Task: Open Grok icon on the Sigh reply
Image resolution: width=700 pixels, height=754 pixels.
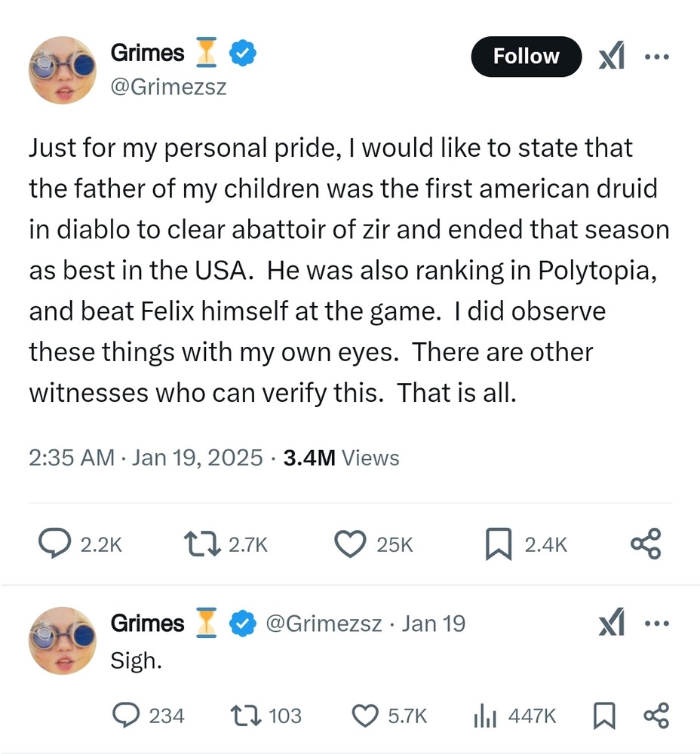Action: click(x=611, y=624)
